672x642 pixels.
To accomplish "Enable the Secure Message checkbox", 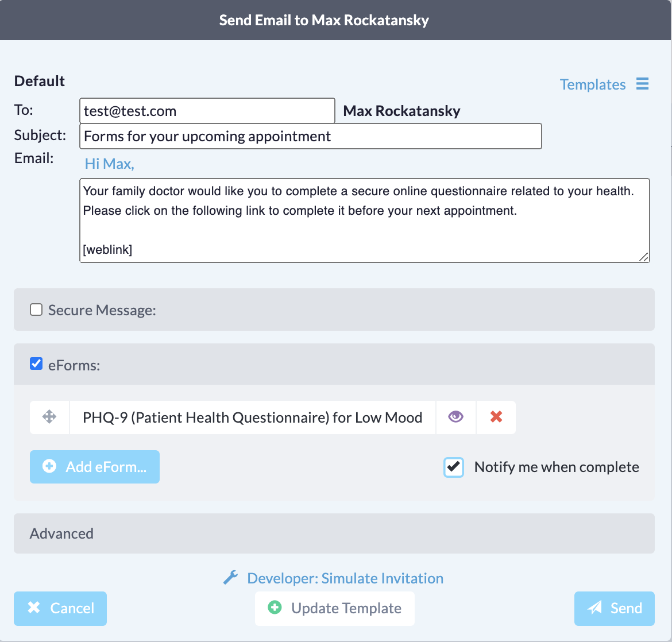I will [36, 310].
